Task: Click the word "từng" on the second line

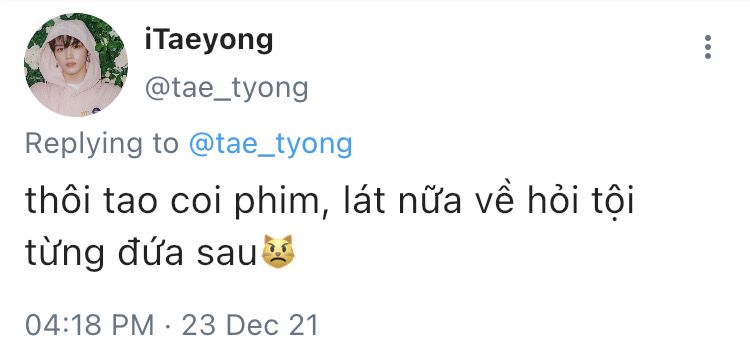Action: (x=65, y=254)
